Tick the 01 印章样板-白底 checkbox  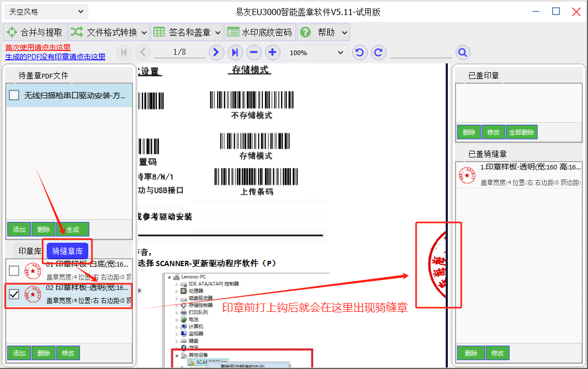point(14,271)
